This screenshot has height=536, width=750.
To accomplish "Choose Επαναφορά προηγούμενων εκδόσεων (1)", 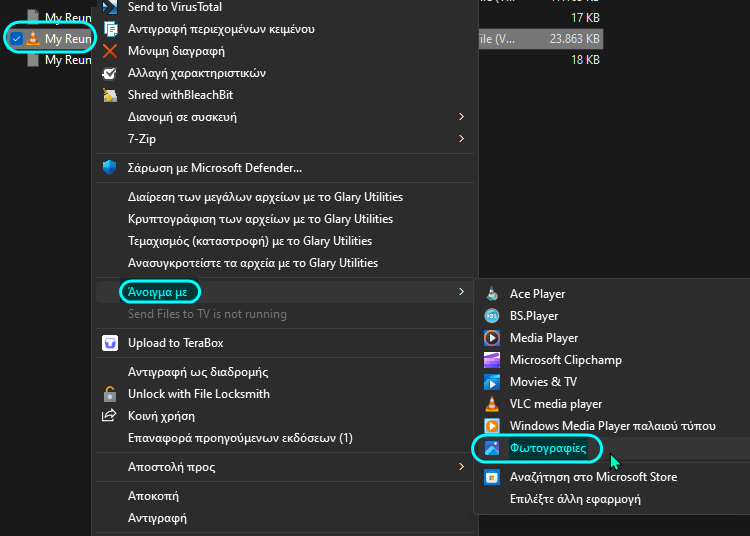I will click(x=285, y=438).
